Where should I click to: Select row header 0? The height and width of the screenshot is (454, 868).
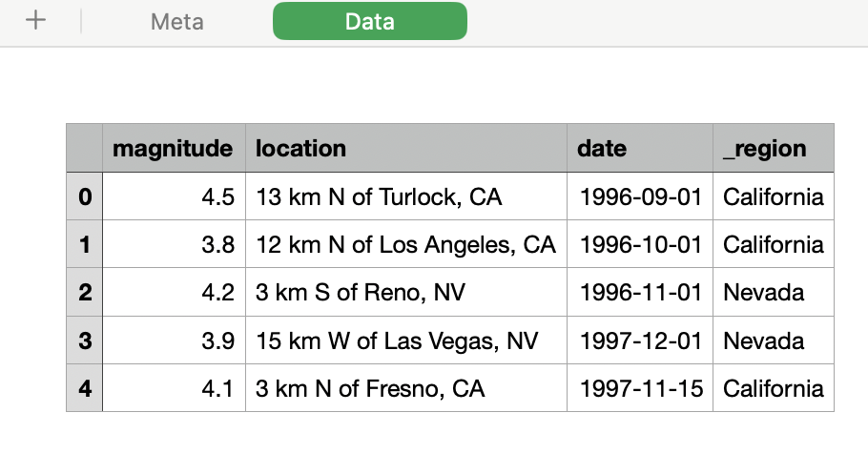point(85,196)
